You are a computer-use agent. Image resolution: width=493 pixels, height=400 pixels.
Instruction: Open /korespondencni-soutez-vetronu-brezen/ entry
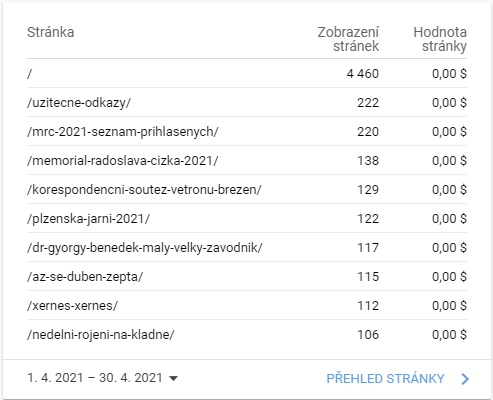247,189
